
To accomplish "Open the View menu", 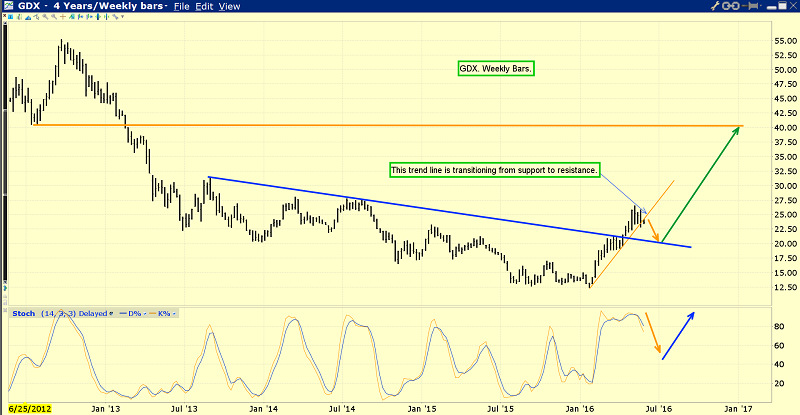I will pyautogui.click(x=229, y=6).
